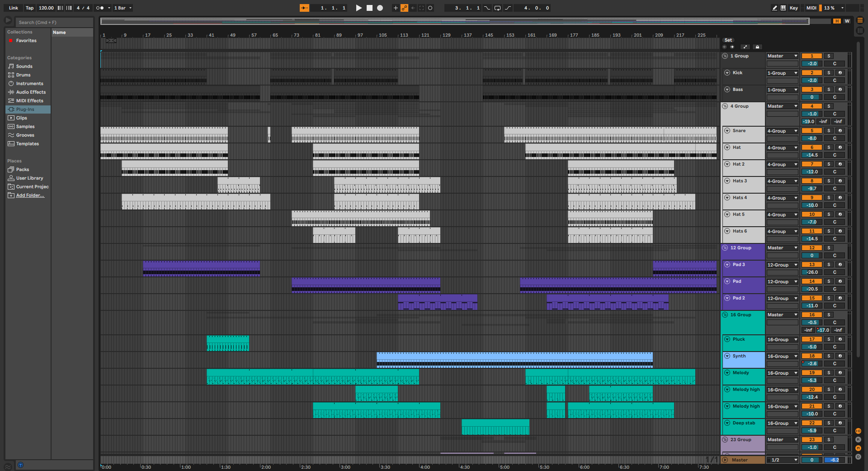
Task: Adjust the Snare track volume slider -8.0
Action: point(811,138)
